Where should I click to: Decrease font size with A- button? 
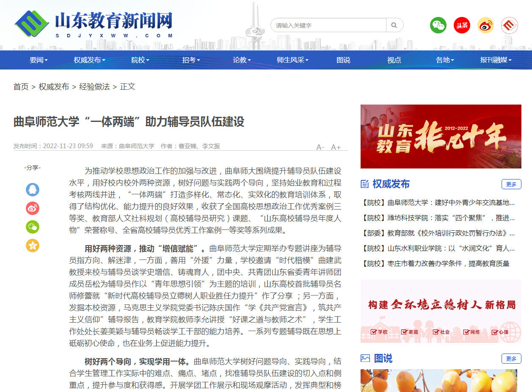point(320,147)
